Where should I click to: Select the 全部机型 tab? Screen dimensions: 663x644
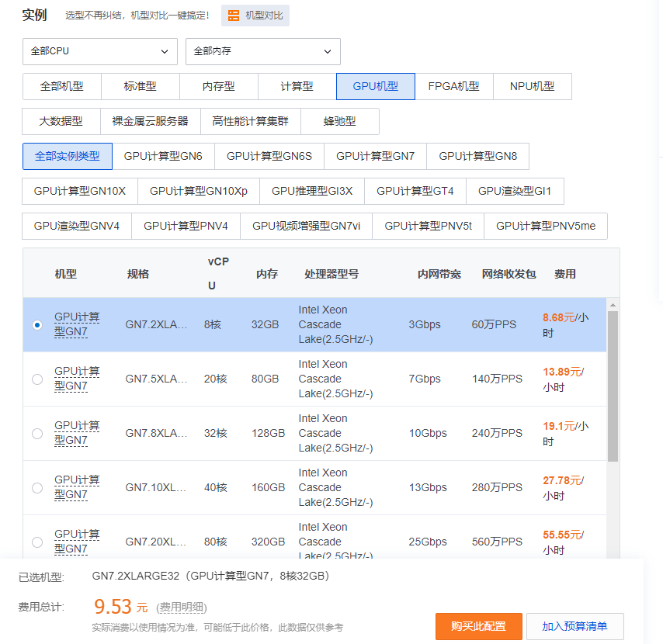[62, 87]
